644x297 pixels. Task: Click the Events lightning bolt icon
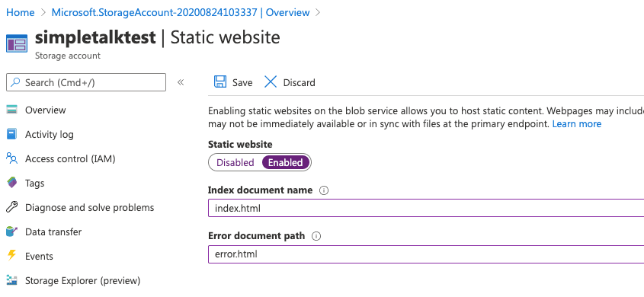(x=12, y=256)
